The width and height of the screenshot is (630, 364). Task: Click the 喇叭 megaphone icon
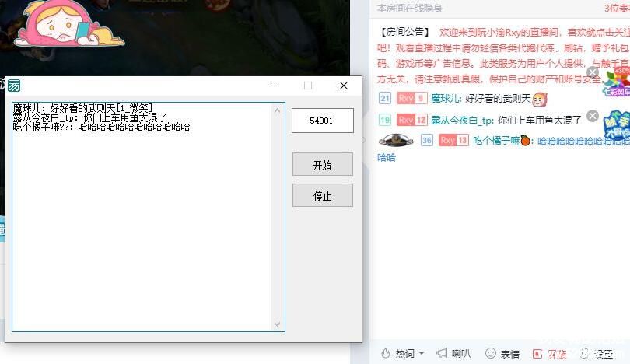point(442,353)
